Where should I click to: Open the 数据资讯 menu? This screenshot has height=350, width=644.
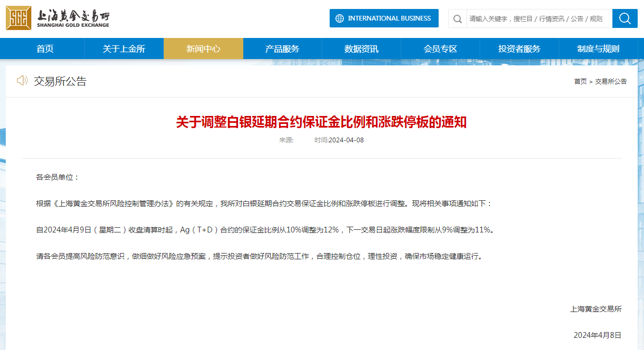coord(361,48)
